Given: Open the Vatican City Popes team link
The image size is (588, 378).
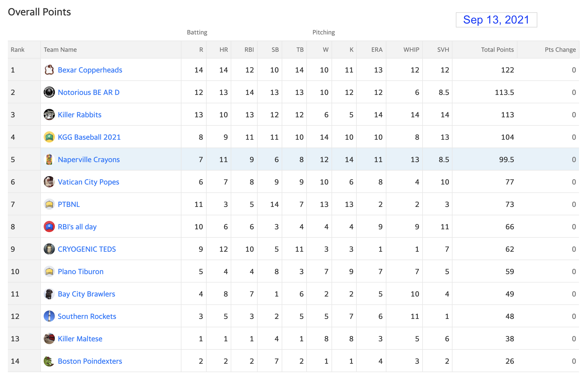Looking at the screenshot, I should pyautogui.click(x=88, y=182).
